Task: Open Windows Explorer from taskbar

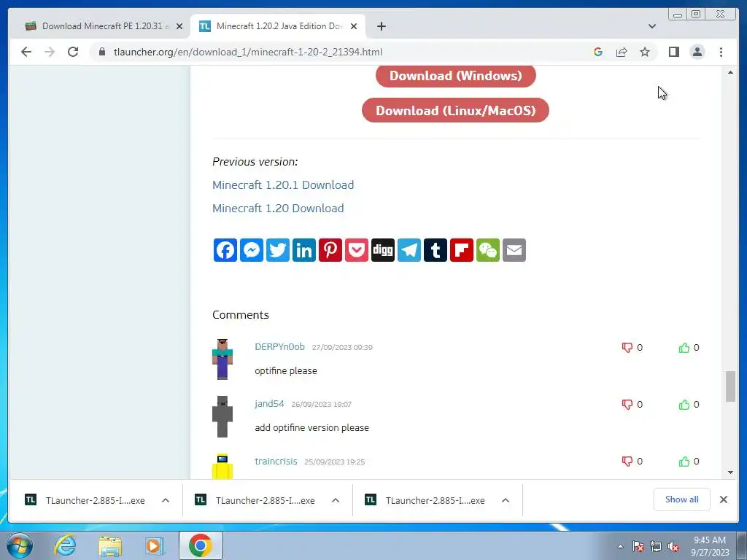Action: coord(110,545)
